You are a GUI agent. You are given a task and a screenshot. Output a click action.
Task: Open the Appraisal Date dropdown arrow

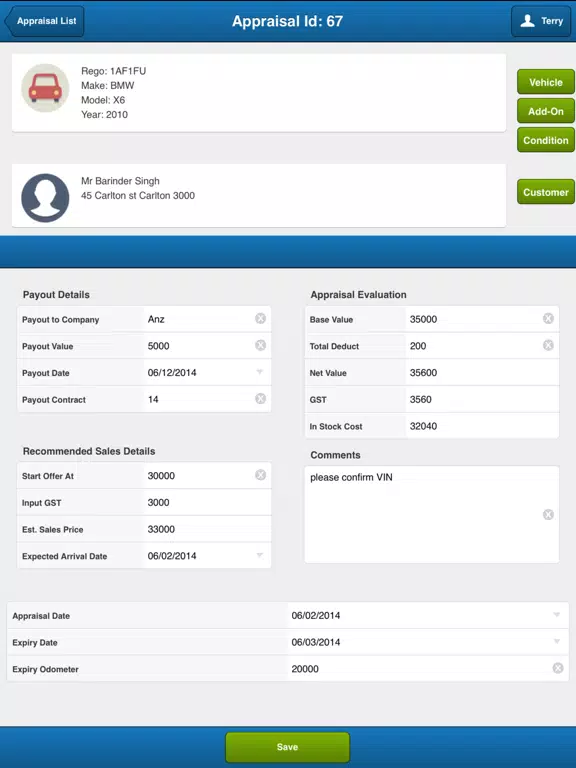[556, 615]
